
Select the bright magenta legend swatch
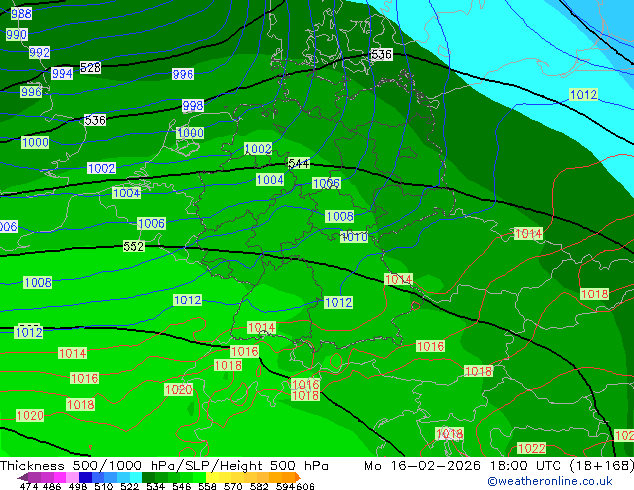pyautogui.click(x=60, y=477)
